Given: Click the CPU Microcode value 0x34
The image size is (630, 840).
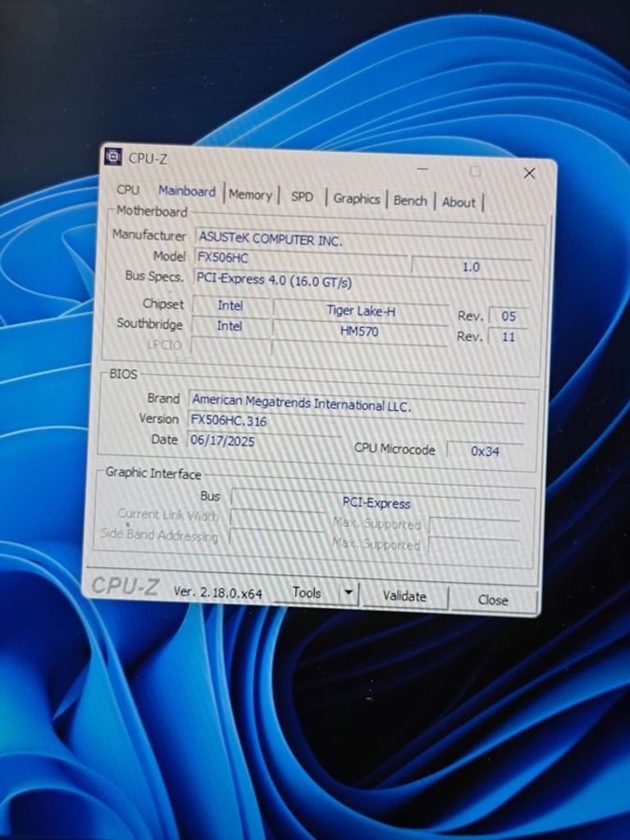Looking at the screenshot, I should tap(485, 450).
